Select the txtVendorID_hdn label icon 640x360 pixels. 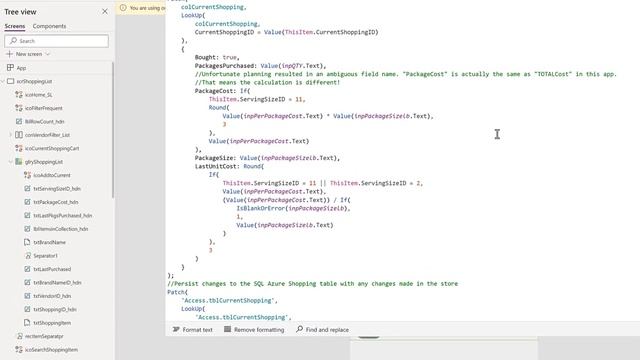27,296
